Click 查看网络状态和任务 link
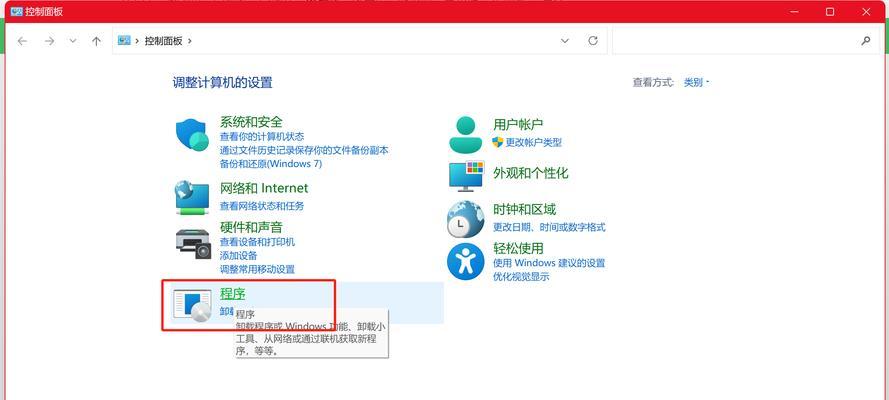Image resolution: width=889 pixels, height=400 pixels. tap(262, 206)
